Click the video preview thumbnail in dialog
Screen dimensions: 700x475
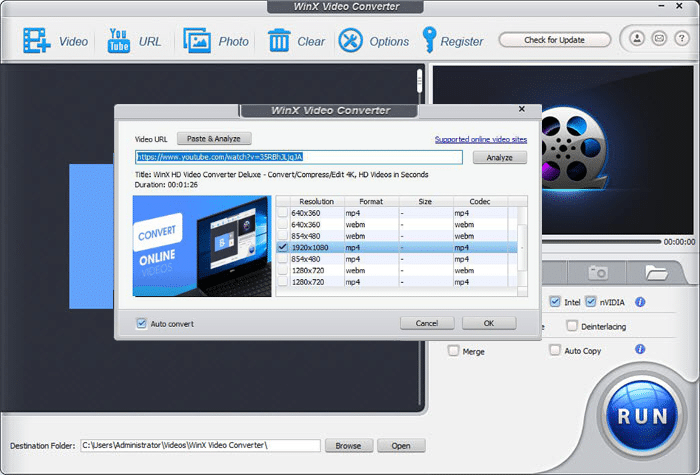click(x=202, y=246)
